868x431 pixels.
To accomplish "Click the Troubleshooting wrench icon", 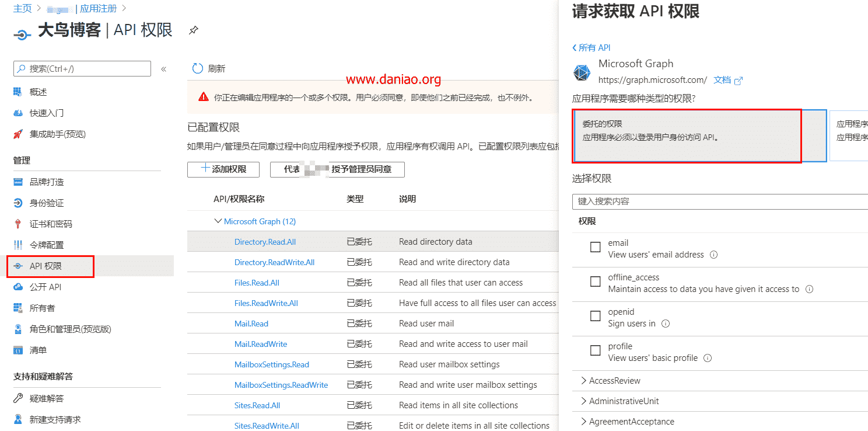I will 18,398.
